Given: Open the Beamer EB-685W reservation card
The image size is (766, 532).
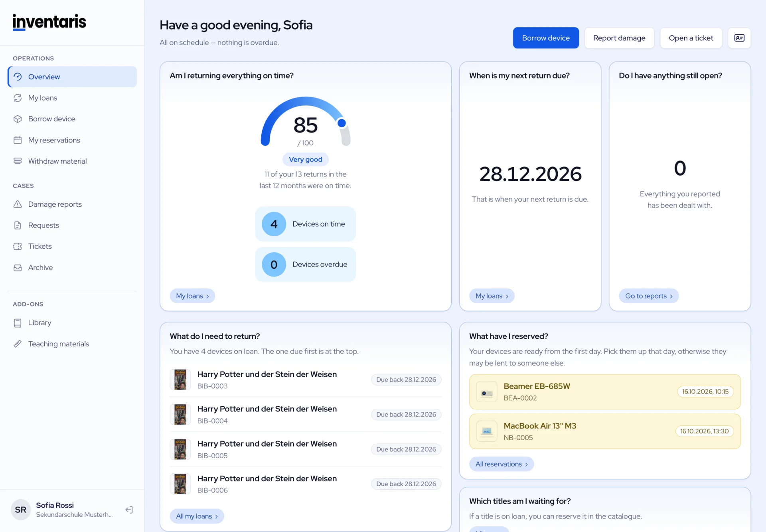Looking at the screenshot, I should [x=605, y=392].
